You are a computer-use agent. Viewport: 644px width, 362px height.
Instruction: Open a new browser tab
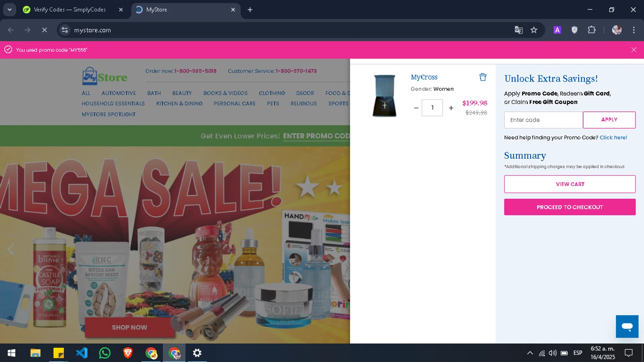(250, 9)
